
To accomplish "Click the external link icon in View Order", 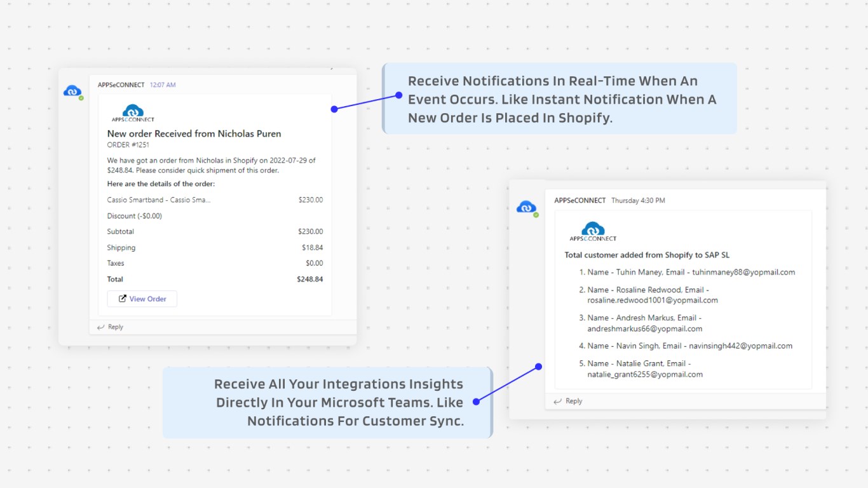I will coord(122,299).
